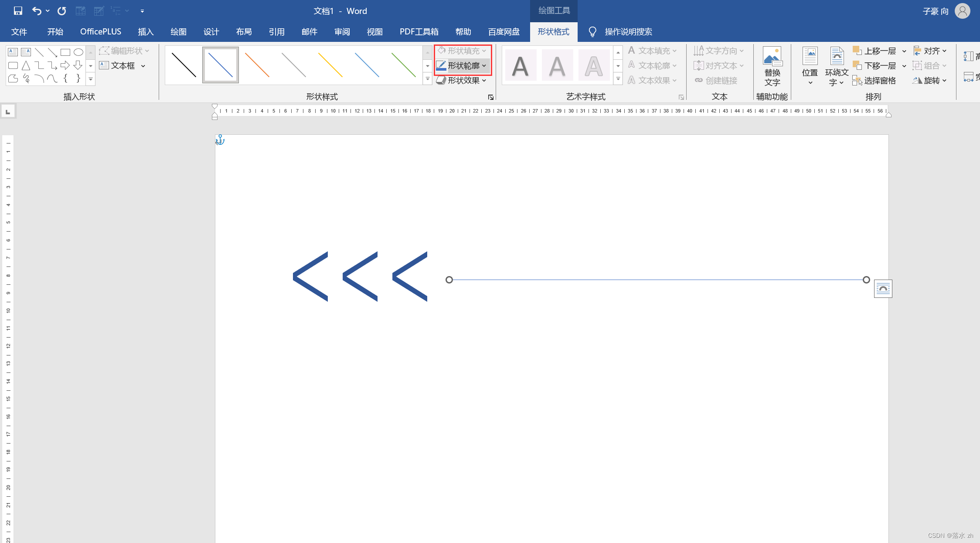Apply the gray line style swatch
The width and height of the screenshot is (980, 543).
[294, 65]
